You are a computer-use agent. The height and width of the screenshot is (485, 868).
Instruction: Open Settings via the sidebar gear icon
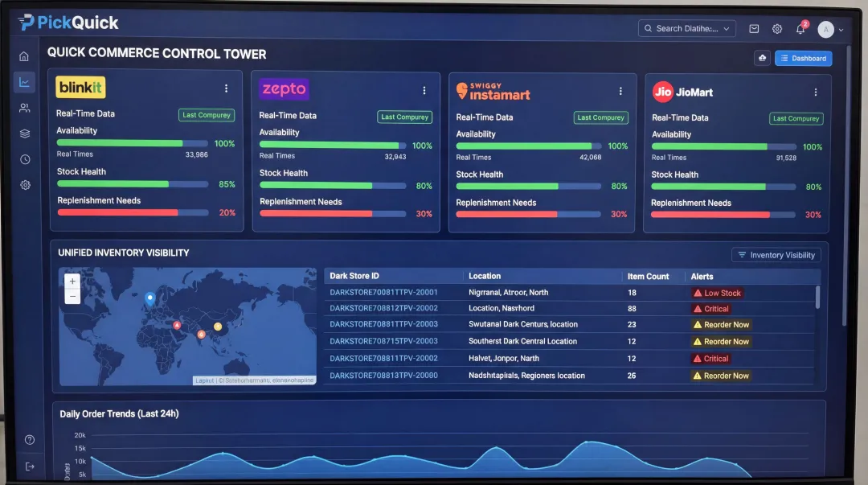point(24,185)
